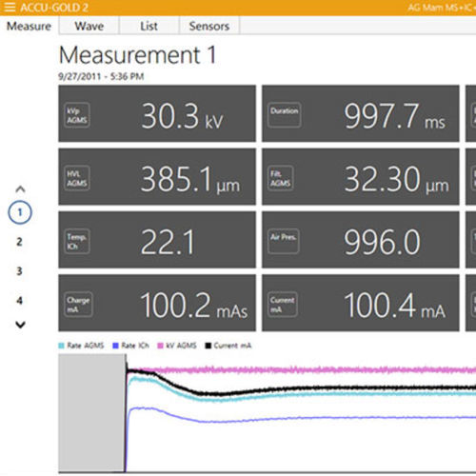Open the List tab
The image size is (476, 476).
149,26
